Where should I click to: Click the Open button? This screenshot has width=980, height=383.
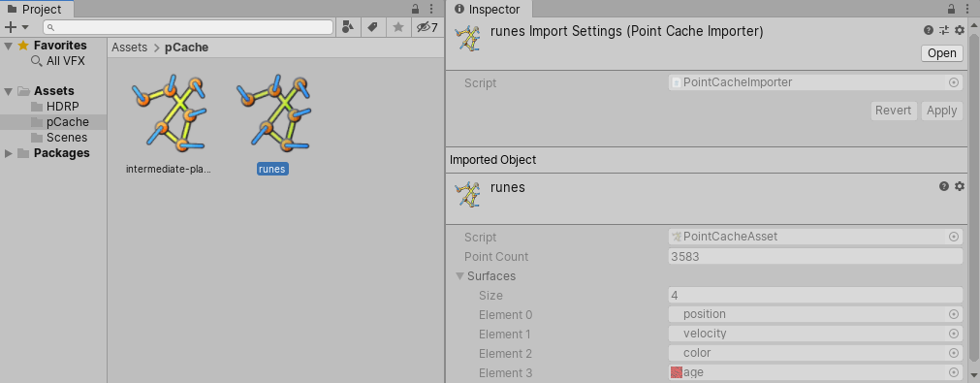942,53
